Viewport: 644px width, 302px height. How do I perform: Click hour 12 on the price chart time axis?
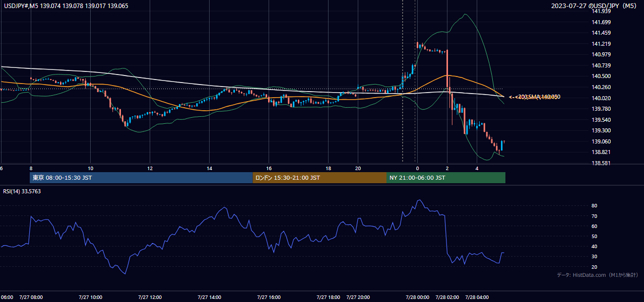150,168
